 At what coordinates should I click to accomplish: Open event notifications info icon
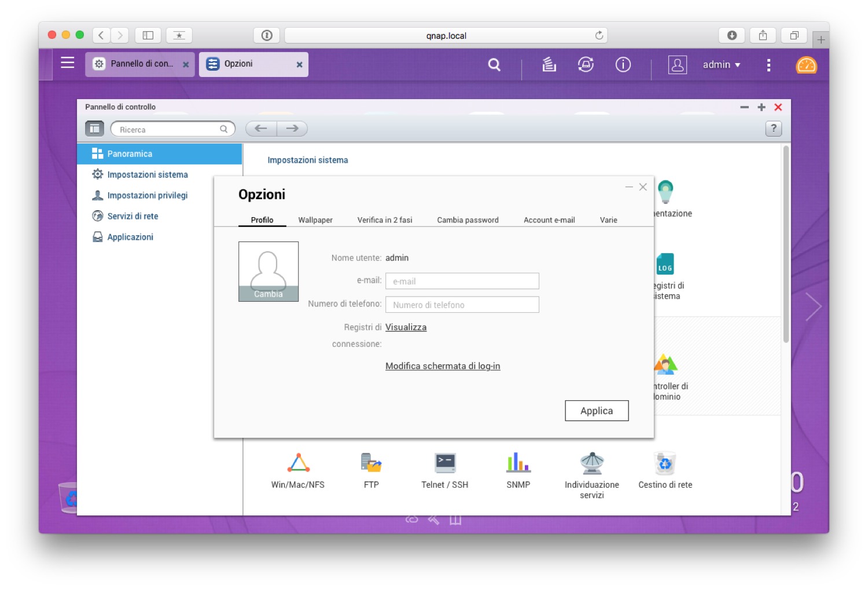(x=623, y=64)
